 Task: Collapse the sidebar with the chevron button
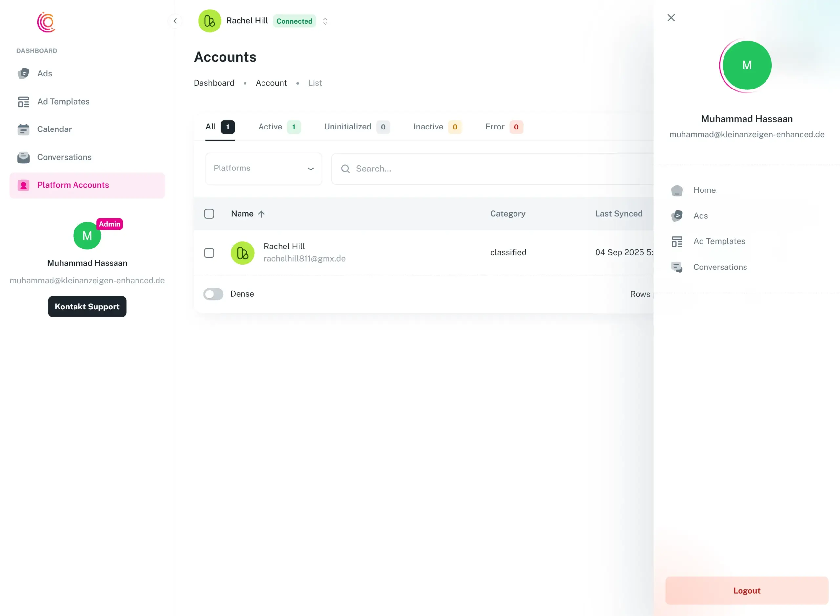(175, 21)
